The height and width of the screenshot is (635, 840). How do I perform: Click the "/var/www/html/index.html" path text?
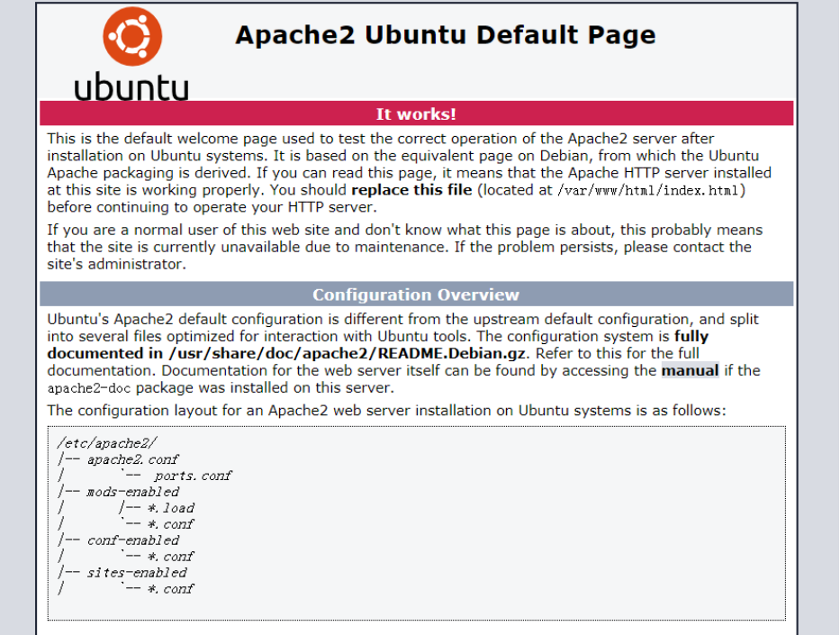648,190
